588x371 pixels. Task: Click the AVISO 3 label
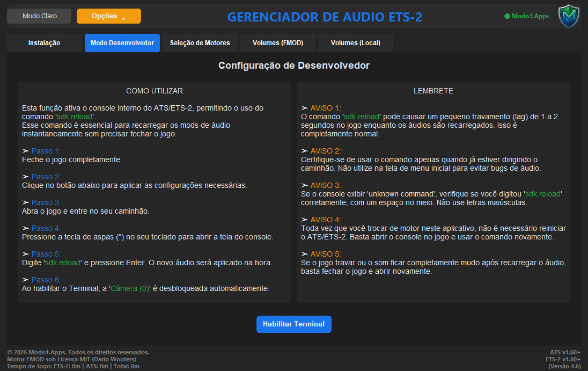point(326,185)
